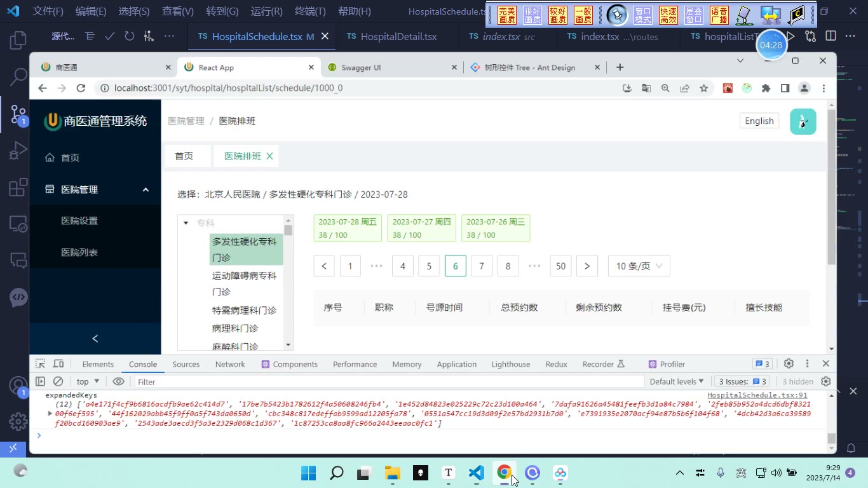
Task: Toggle device toolbar in DevTools
Action: tap(58, 364)
